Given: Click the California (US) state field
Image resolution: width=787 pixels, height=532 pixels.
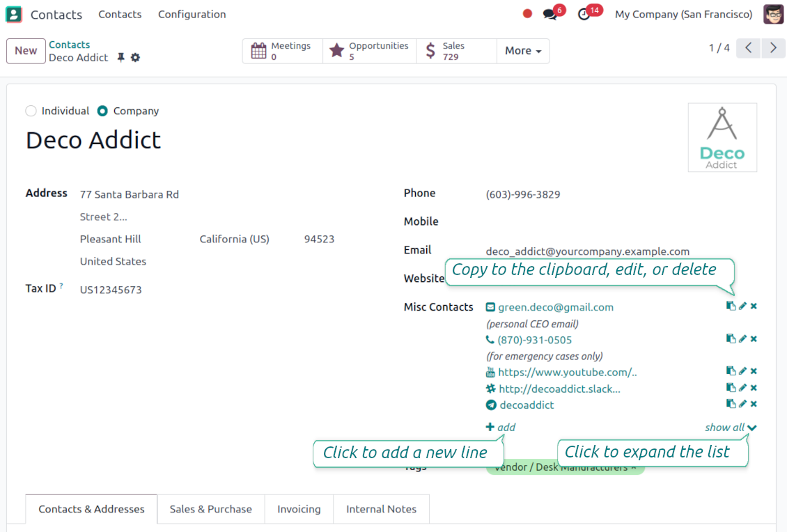Looking at the screenshot, I should coord(235,239).
